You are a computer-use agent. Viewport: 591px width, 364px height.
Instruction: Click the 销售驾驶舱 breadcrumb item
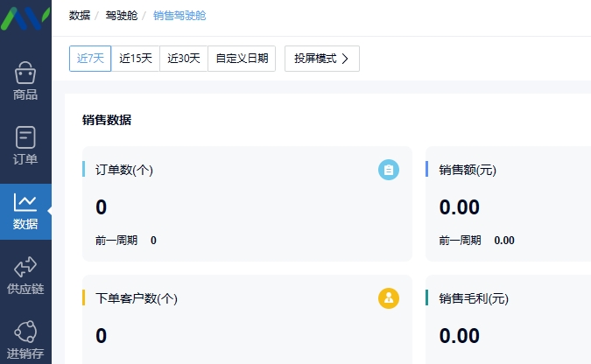click(x=179, y=16)
